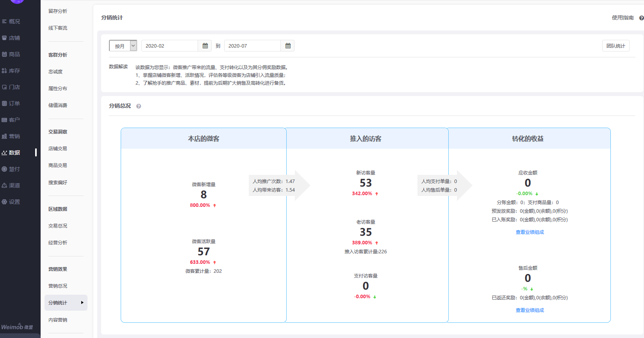644x338 pixels.
Task: Open the calendar icon for end date
Action: [x=288, y=46]
